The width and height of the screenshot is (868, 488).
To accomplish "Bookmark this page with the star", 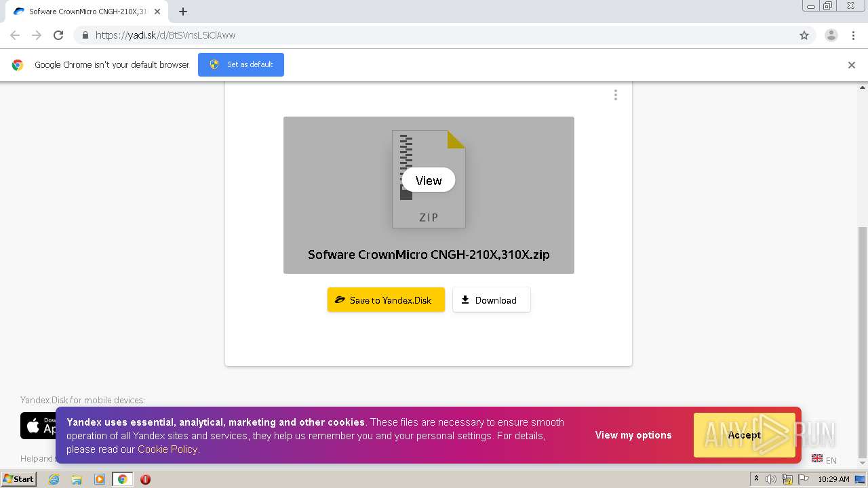I will tap(804, 35).
